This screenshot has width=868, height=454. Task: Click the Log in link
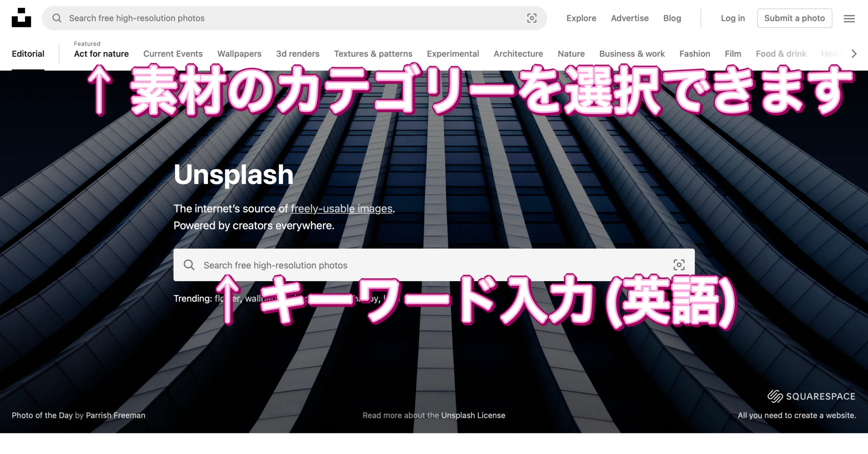733,18
